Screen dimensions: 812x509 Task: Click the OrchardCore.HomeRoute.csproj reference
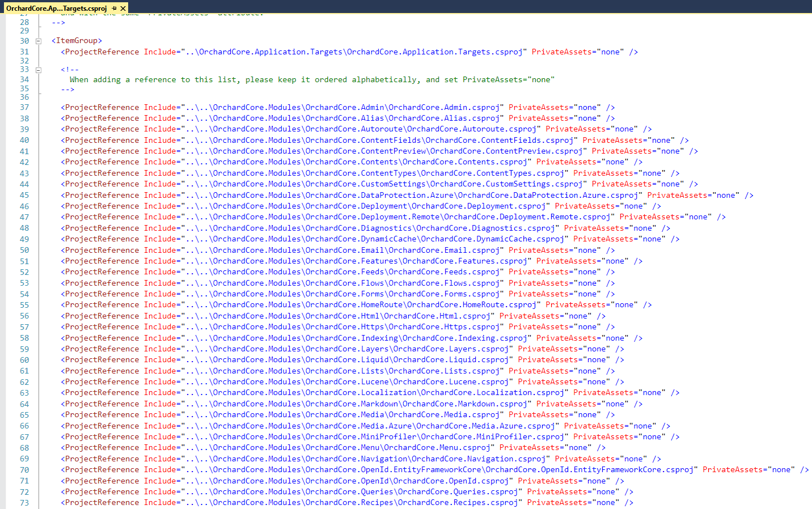pos(356,305)
